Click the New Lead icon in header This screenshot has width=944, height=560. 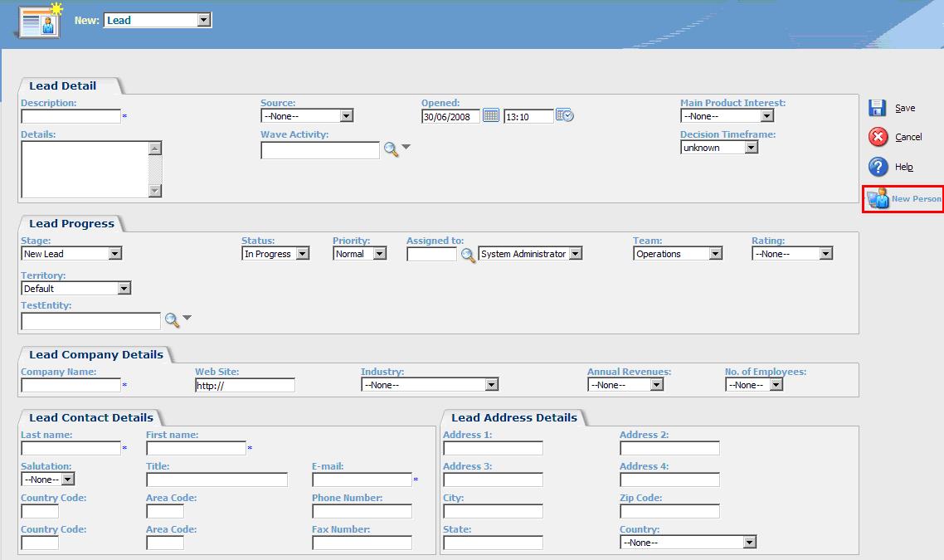(x=41, y=21)
